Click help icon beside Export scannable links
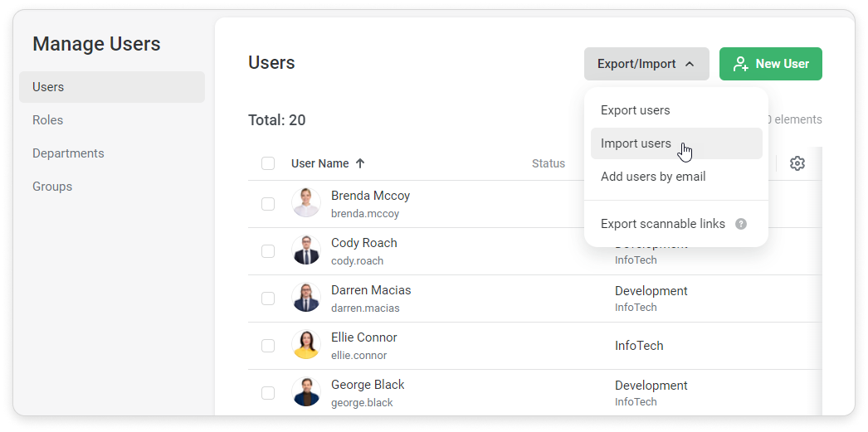Viewport: 868px width, 432px height. [741, 224]
